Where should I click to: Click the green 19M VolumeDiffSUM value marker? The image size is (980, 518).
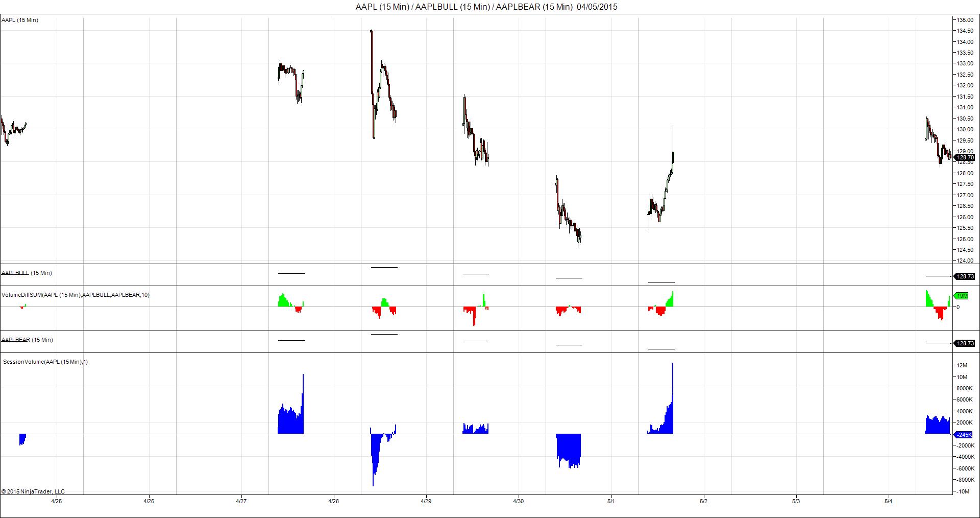[962, 296]
